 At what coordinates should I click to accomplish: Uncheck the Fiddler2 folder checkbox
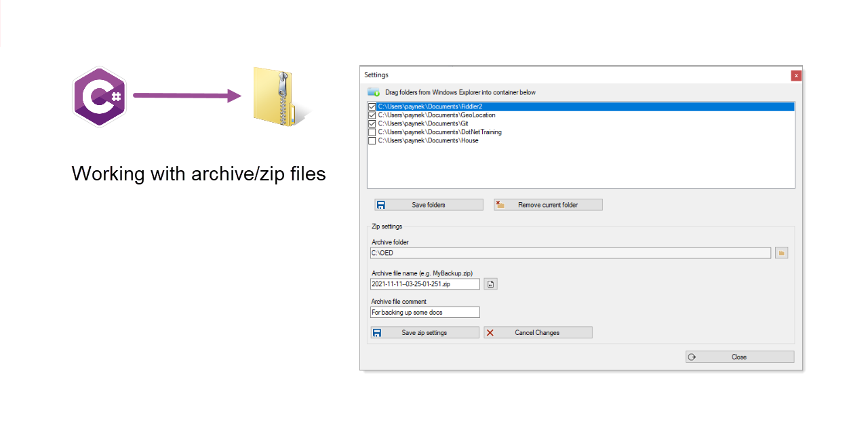click(x=372, y=106)
